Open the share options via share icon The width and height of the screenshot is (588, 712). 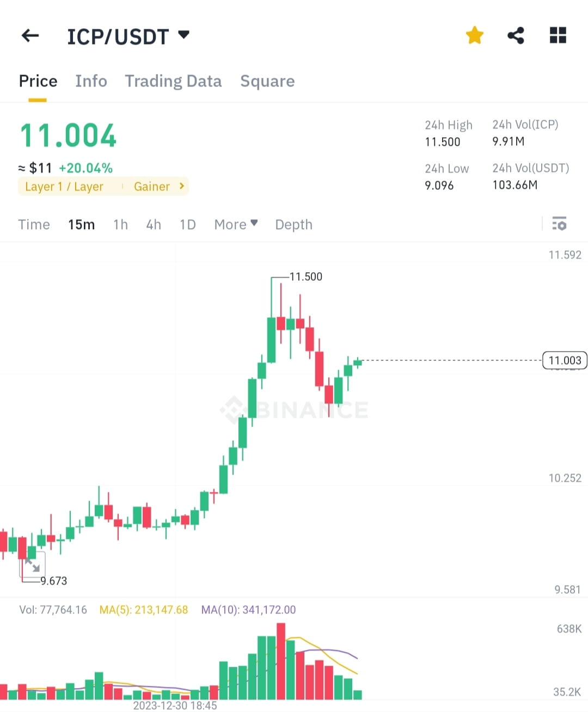516,34
